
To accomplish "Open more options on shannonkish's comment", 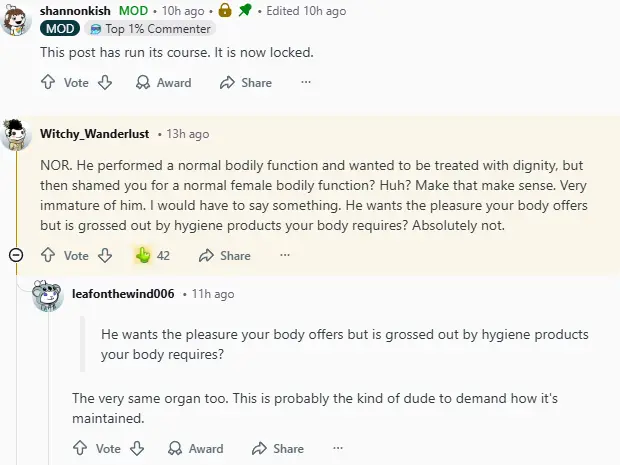I will pyautogui.click(x=306, y=83).
